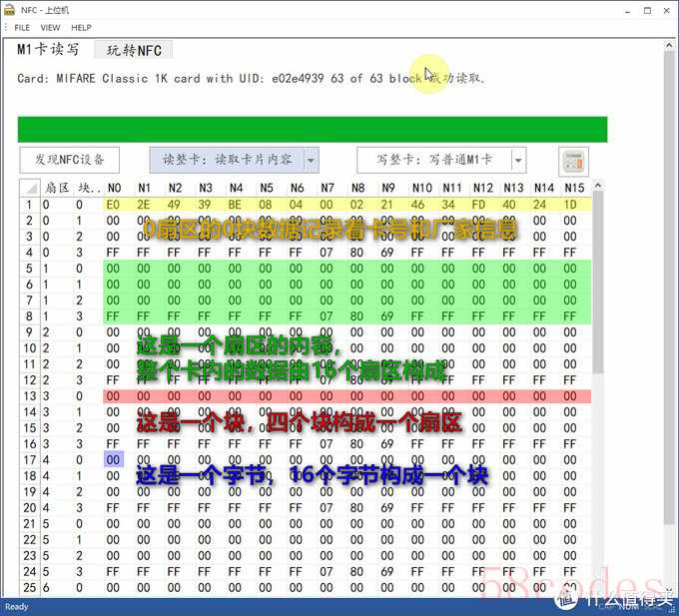The height and width of the screenshot is (616, 679).
Task: Click the select-all corner of the grid
Action: coord(30,188)
